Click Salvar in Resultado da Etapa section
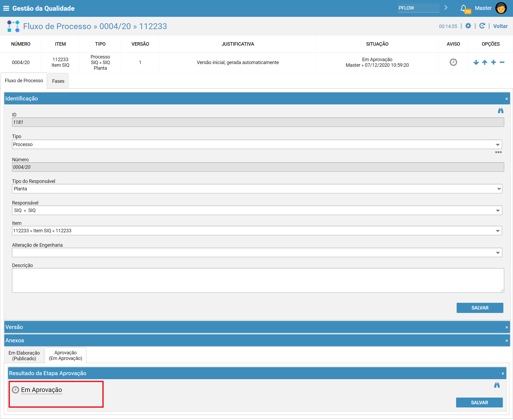Screen dimensions: 513x420 pyautogui.click(x=479, y=403)
